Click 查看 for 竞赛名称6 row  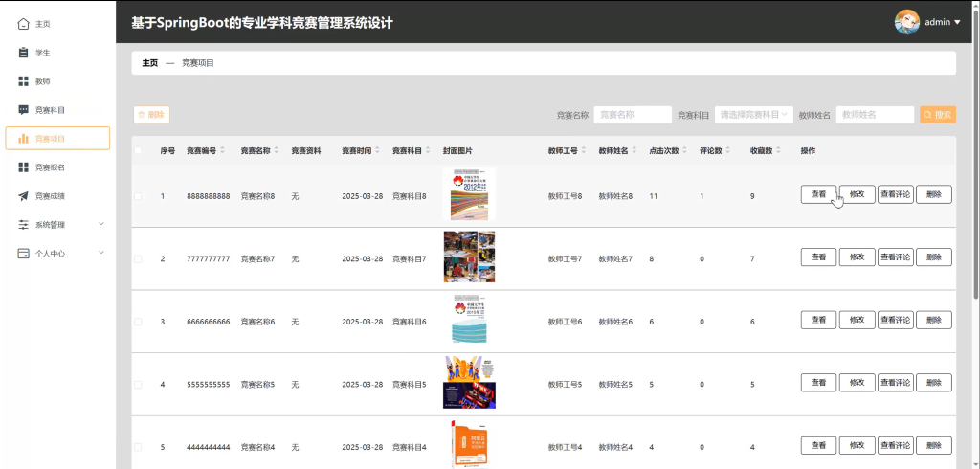[x=819, y=320]
